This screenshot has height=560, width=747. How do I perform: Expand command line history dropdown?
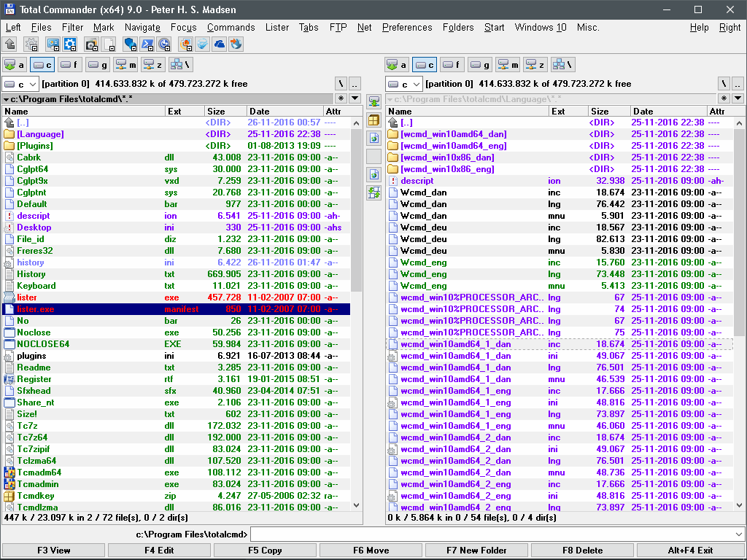[738, 534]
